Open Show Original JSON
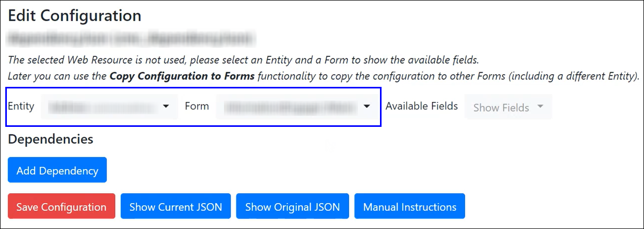 [x=292, y=206]
